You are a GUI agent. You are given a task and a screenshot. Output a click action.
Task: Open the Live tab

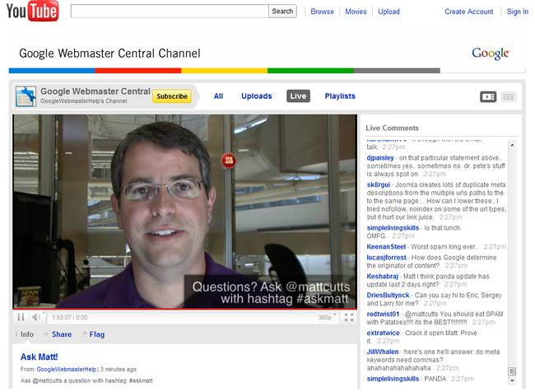(x=298, y=96)
